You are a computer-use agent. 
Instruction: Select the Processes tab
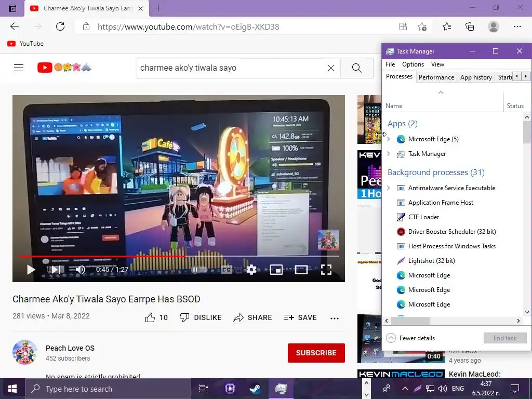point(400,76)
